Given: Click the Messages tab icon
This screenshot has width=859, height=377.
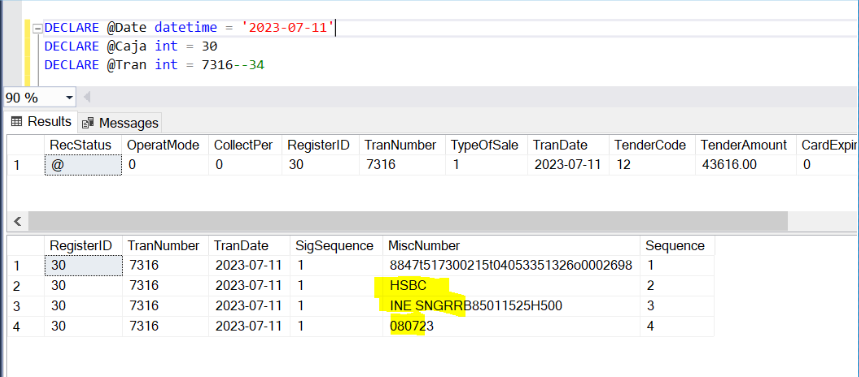Looking at the screenshot, I should point(88,123).
